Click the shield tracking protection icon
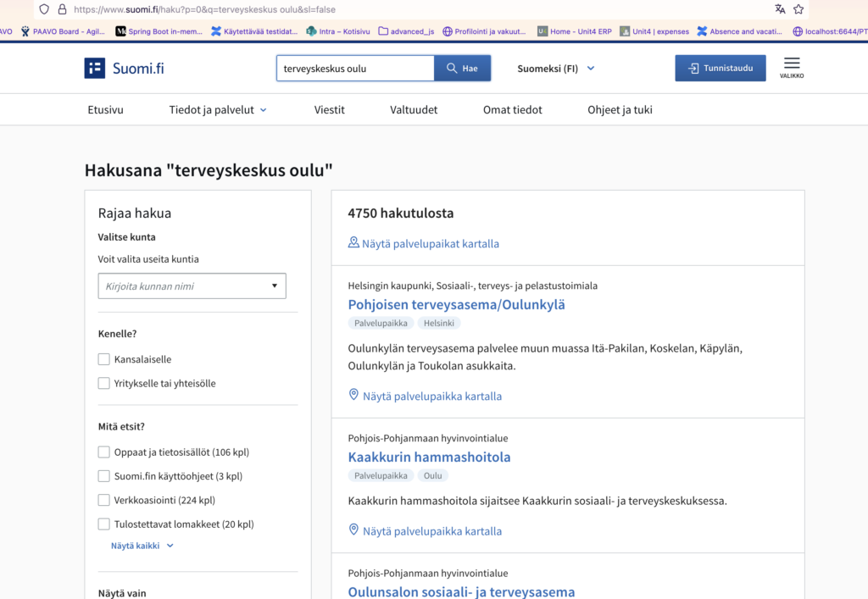This screenshot has height=599, width=868. [x=44, y=9]
